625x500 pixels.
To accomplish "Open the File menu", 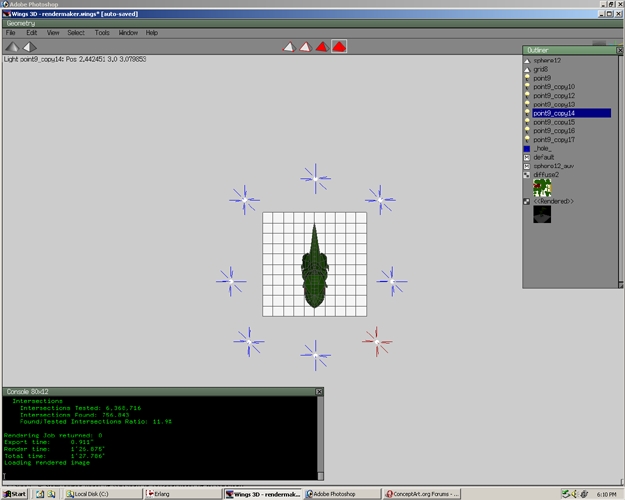I will pyautogui.click(x=10, y=33).
